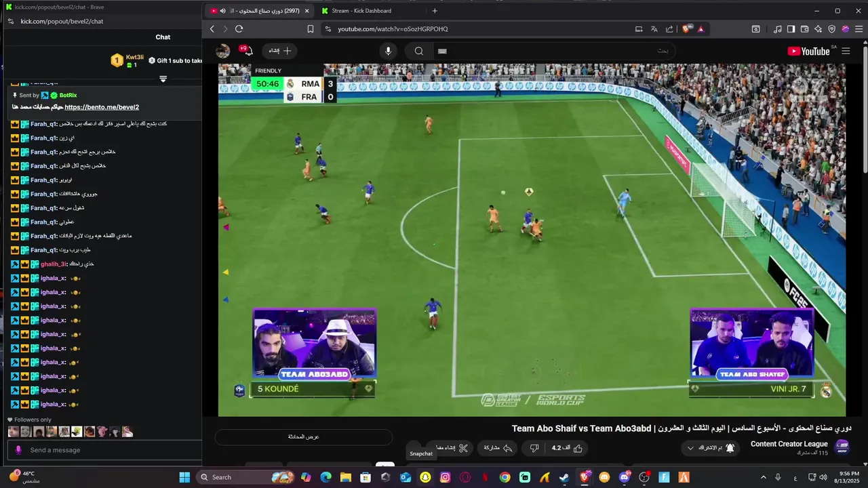Mute the YouTube tab via speaker icon
868x488 pixels.
click(222, 11)
